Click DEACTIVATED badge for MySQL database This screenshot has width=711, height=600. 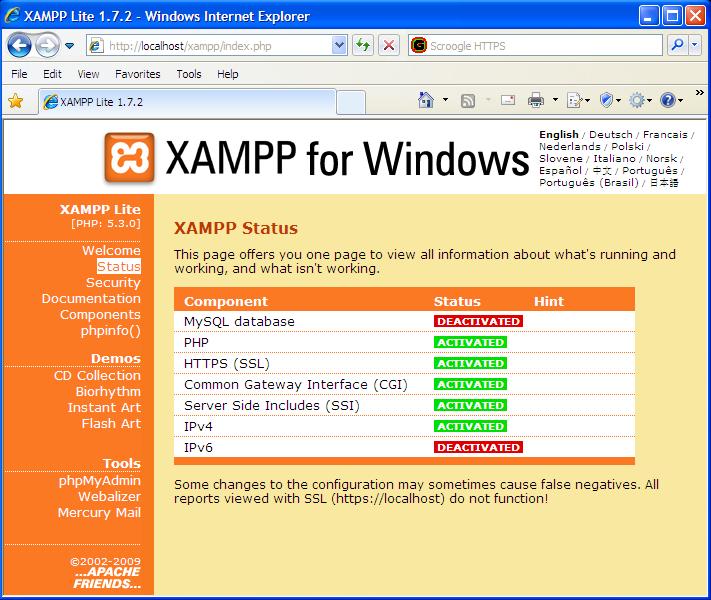(x=478, y=321)
